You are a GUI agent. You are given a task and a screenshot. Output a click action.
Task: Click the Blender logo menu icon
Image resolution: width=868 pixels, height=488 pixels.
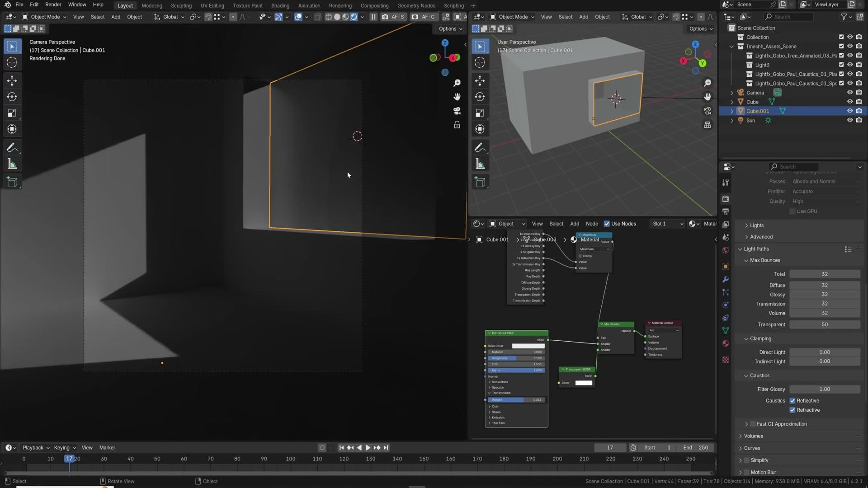(7, 5)
